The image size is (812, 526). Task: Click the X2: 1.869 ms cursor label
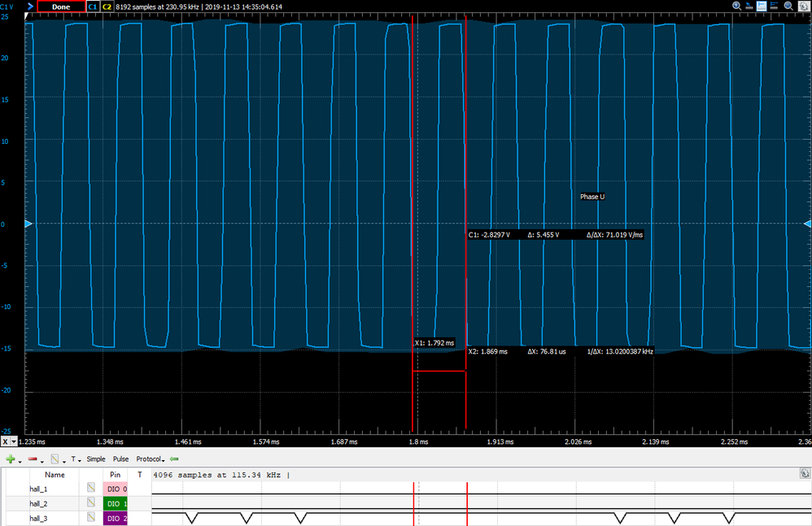[488, 351]
